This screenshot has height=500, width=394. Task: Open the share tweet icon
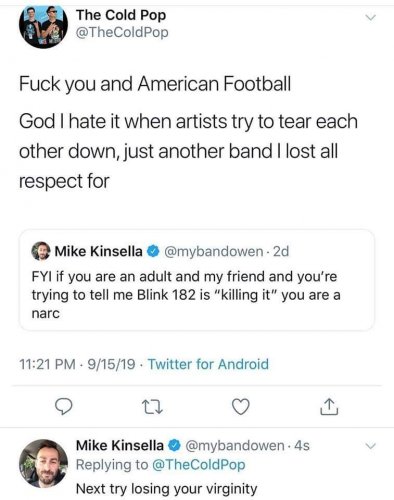click(x=329, y=407)
